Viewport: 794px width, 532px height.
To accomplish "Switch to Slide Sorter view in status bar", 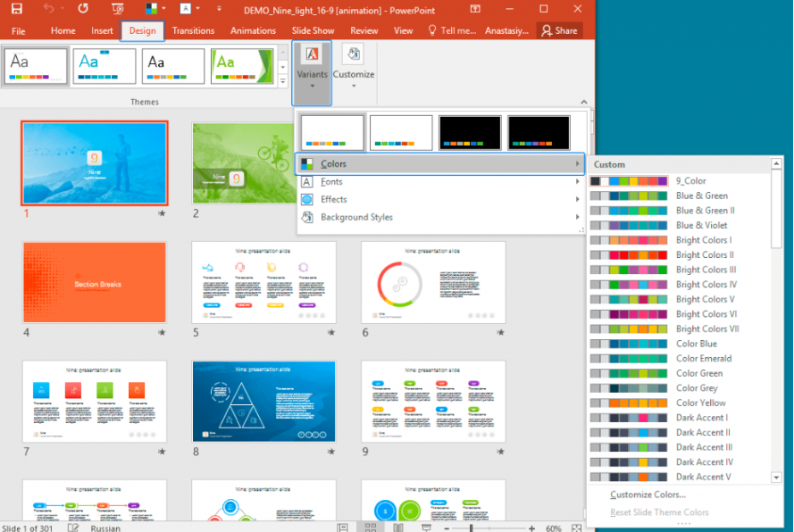I will coord(370,527).
